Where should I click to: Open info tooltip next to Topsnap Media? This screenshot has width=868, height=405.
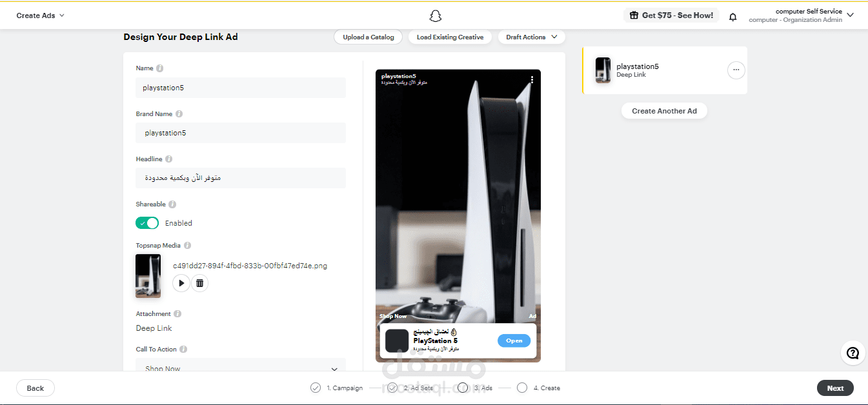click(187, 246)
